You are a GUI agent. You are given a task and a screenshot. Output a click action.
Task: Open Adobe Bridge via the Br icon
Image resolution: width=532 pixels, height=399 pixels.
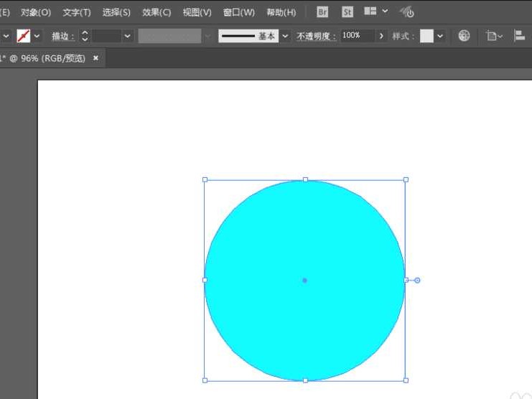pos(322,12)
